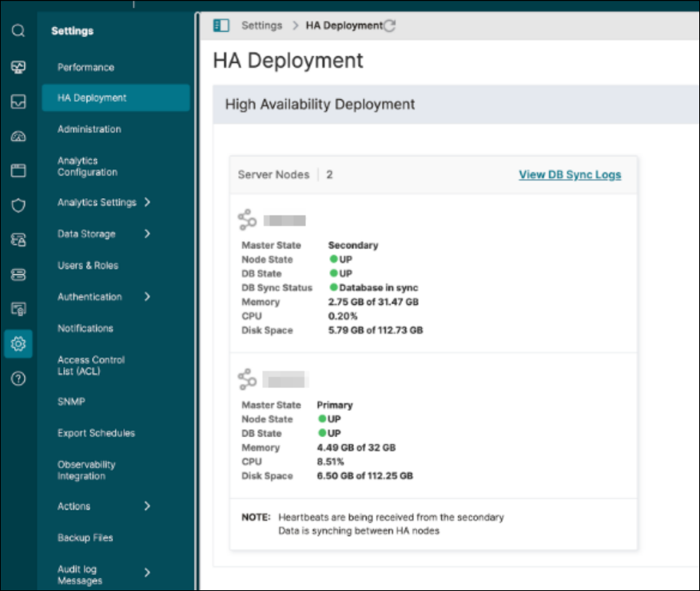Expand the Actions submenu
Screen dimensions: 700x591
click(x=147, y=506)
